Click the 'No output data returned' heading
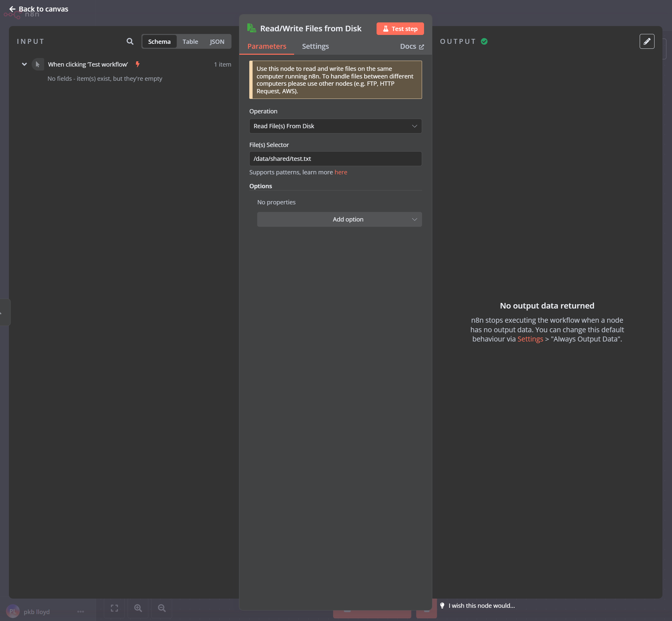 point(547,306)
